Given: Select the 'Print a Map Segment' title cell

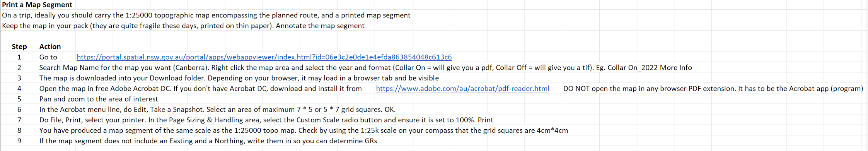Looking at the screenshot, I should (37, 5).
